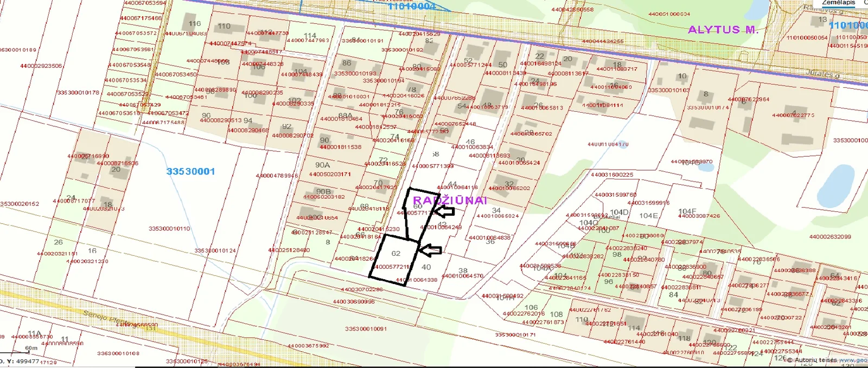
Task: Select parcel number 440010065202
Action: (x=509, y=189)
